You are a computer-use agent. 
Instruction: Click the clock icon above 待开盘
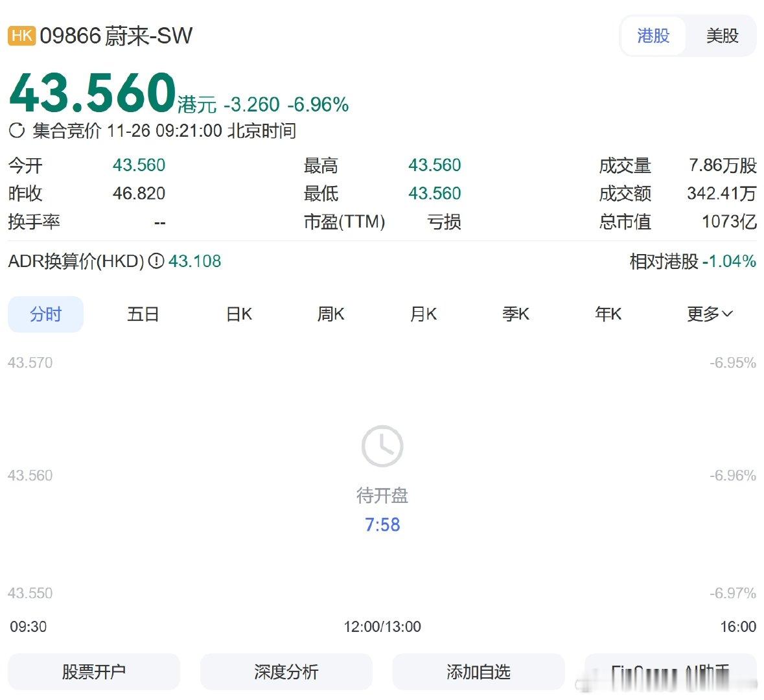(x=382, y=447)
